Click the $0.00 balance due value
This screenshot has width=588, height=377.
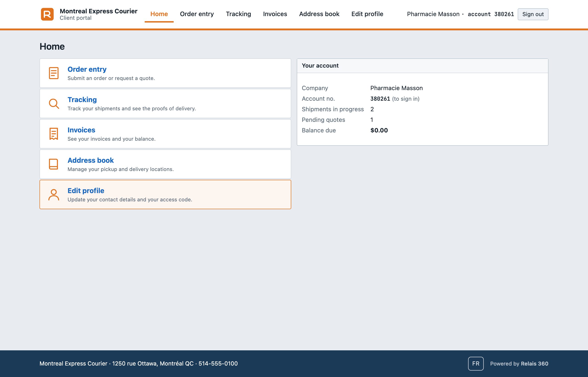(379, 130)
